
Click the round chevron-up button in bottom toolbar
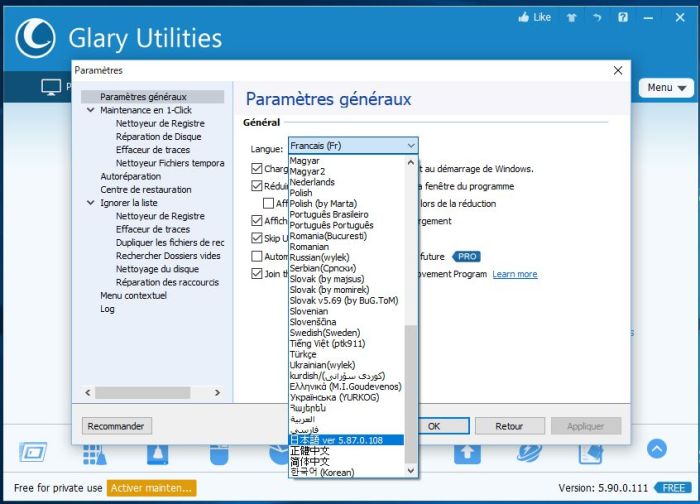[x=656, y=448]
